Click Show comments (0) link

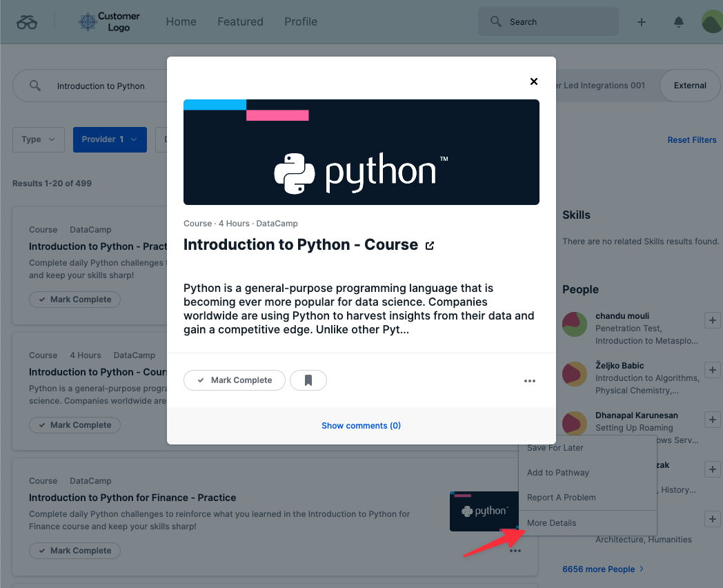click(x=361, y=426)
